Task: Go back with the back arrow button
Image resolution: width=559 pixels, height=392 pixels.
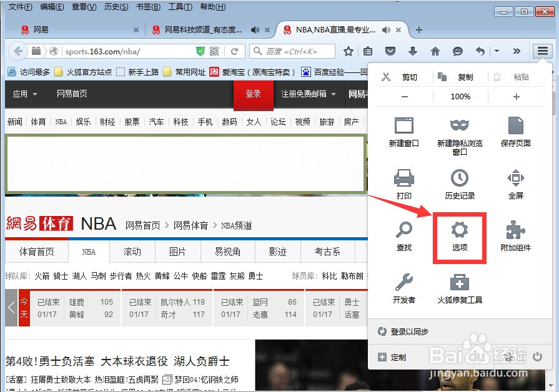Action: pos(18,51)
